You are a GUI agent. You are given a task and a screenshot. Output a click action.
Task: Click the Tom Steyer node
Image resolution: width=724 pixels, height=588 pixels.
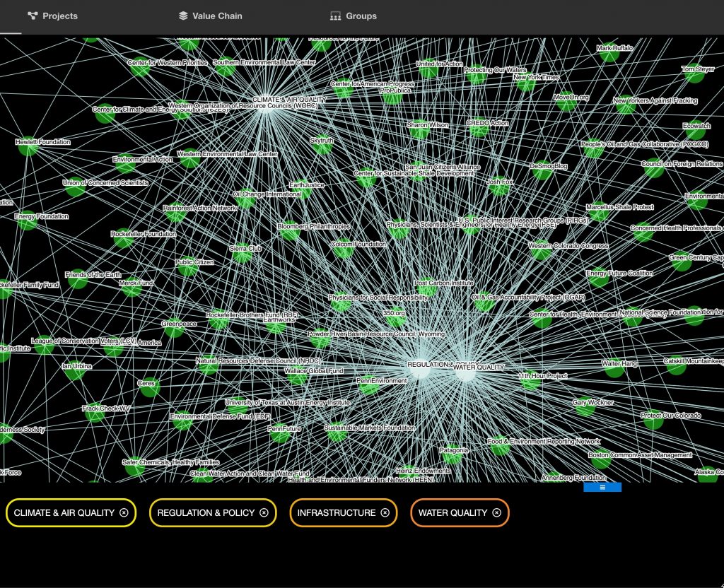click(694, 73)
